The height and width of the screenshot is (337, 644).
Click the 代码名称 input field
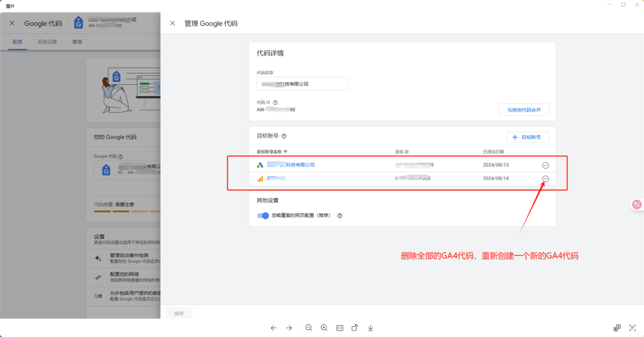303,84
